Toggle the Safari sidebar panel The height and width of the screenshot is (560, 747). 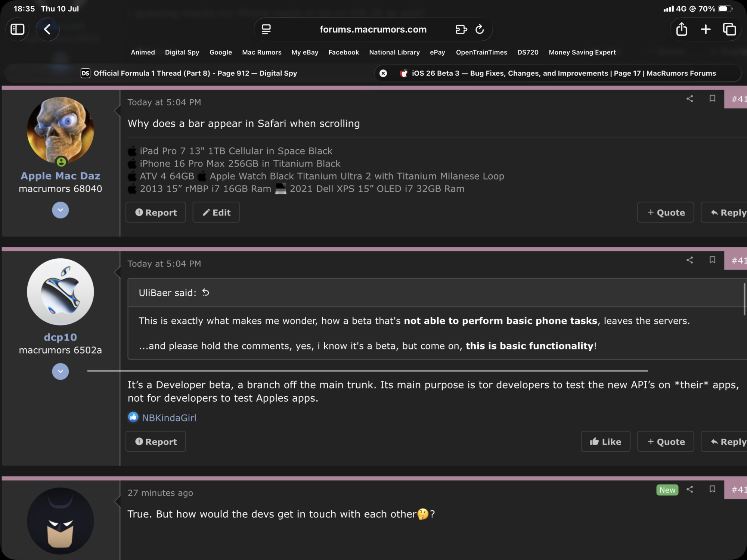click(18, 29)
